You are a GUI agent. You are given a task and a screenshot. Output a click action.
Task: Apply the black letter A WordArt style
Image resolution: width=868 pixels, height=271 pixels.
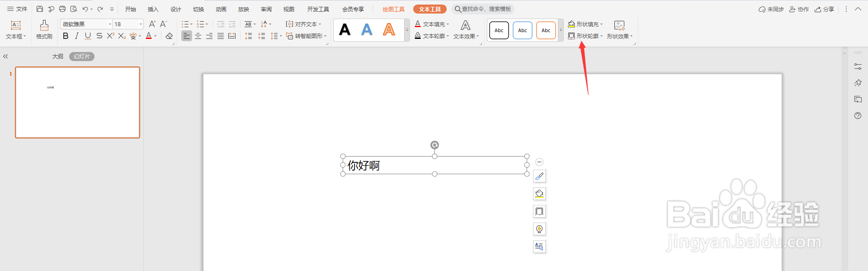pyautogui.click(x=345, y=30)
